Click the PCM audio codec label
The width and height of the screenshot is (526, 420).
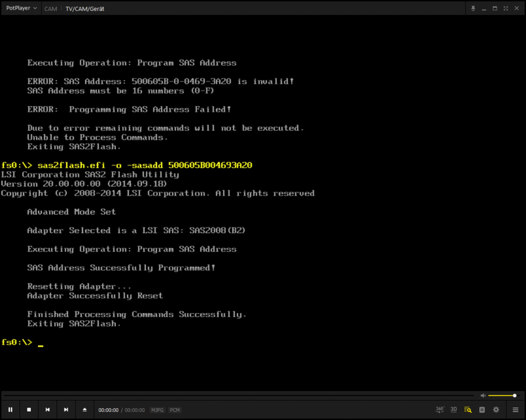pyautogui.click(x=175, y=410)
